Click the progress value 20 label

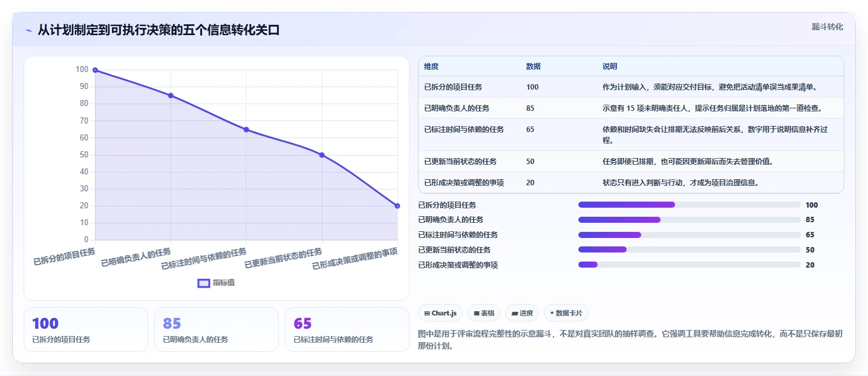click(x=810, y=265)
